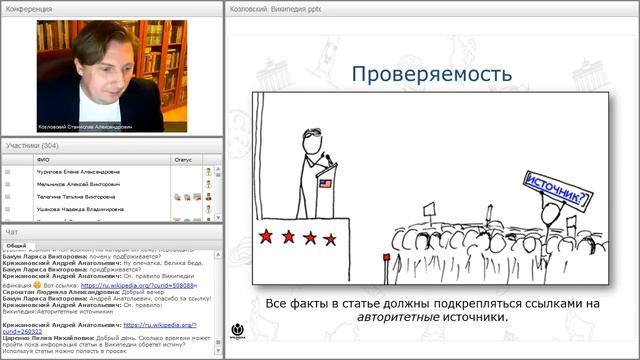
Task: Click the Участники (304) panel header
Action: coord(112,145)
